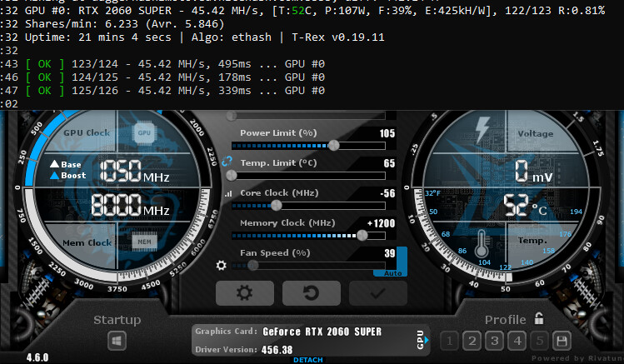The height and width of the screenshot is (364, 624).
Task: Click the Uptime line in T-Rex console
Action: tap(192, 37)
